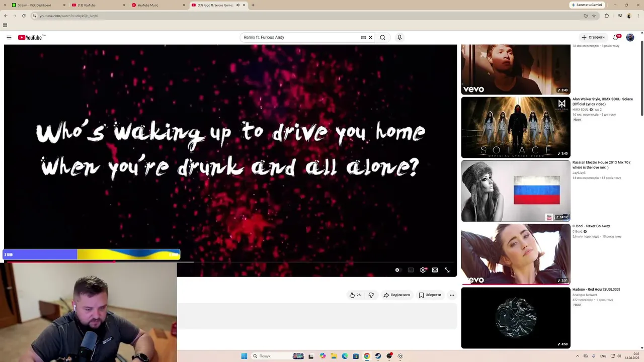The width and height of the screenshot is (644, 362).
Task: Open the apps grid in bookmarks bar
Action: (5, 25)
